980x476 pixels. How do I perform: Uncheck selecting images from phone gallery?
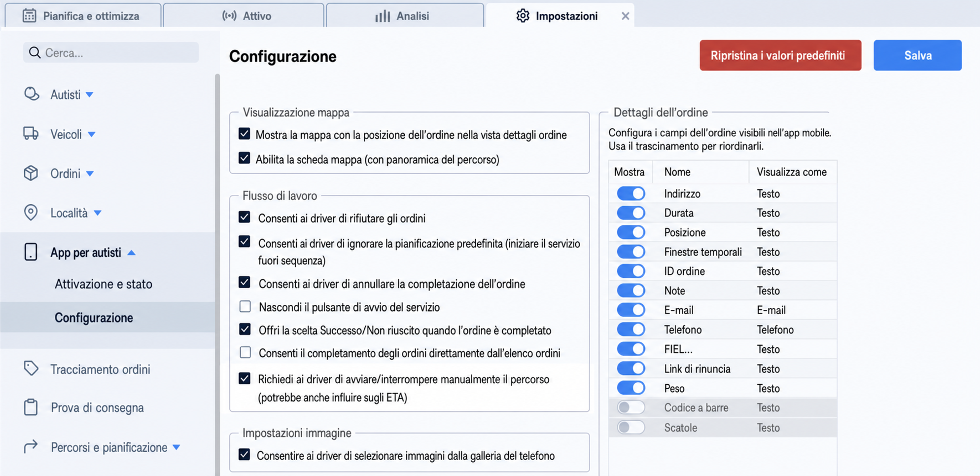click(244, 454)
